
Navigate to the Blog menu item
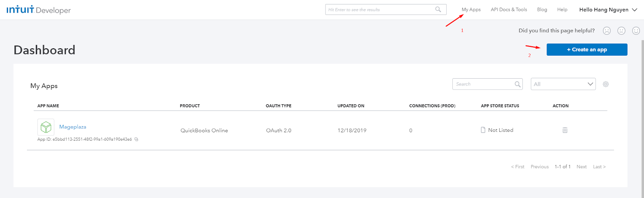(542, 10)
